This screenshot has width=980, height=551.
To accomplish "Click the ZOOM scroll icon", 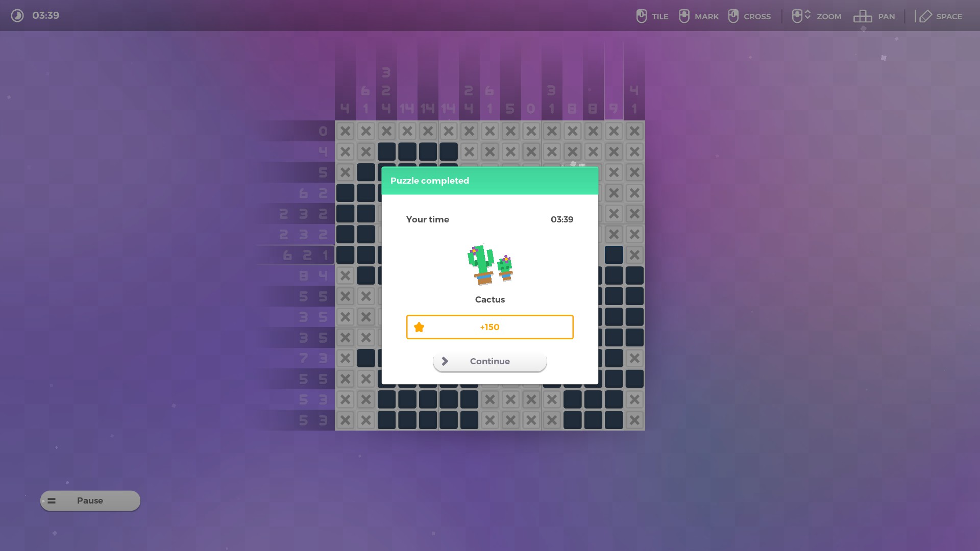I will [x=800, y=16].
